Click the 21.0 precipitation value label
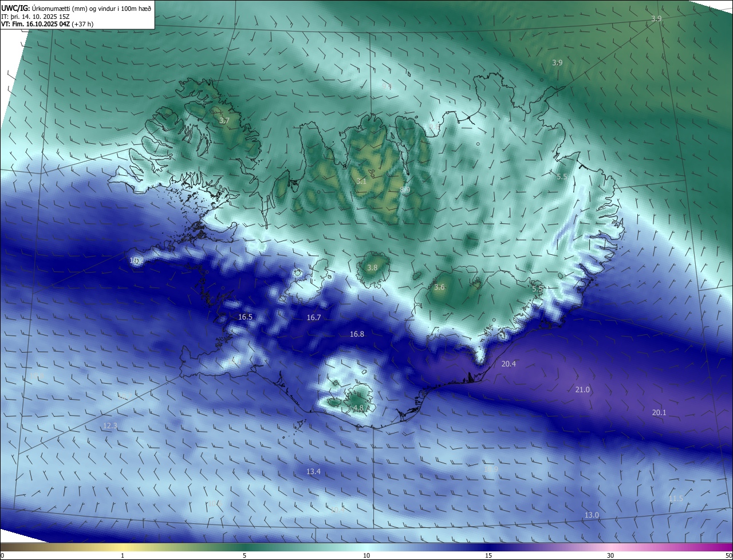This screenshot has height=560, width=733. point(582,389)
